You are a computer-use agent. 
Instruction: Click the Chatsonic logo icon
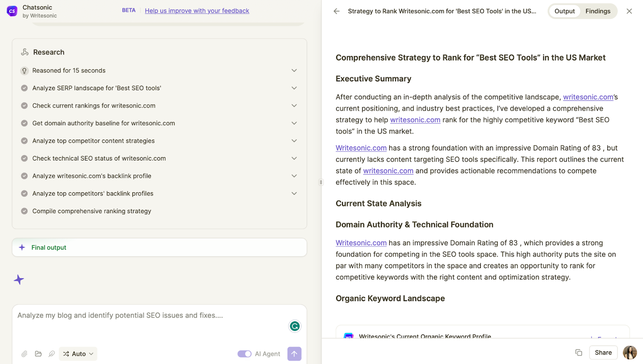tap(12, 11)
